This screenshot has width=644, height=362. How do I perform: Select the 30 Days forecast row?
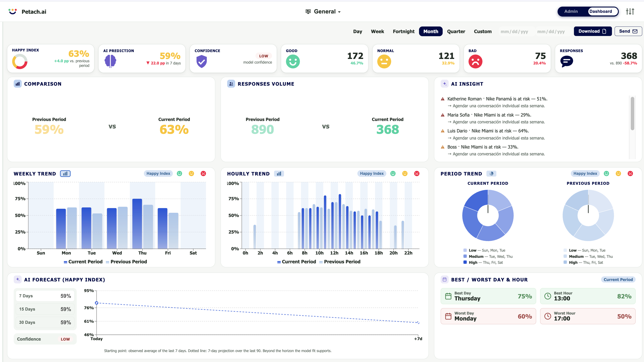pos(45,322)
